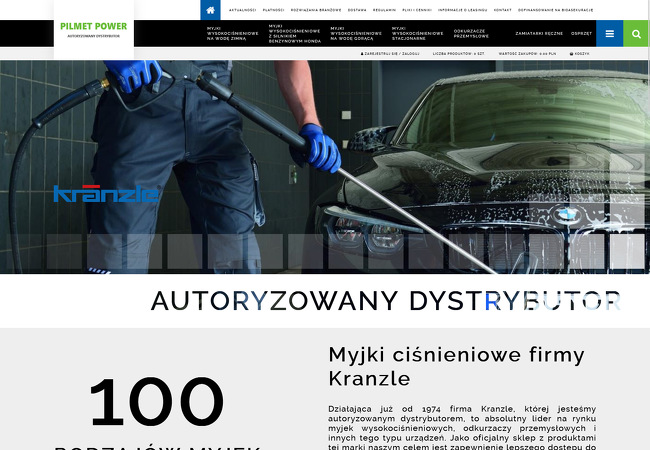This screenshot has width=650, height=450.
Task: Click the Kranzle banner with the car
Action: tap(325, 167)
